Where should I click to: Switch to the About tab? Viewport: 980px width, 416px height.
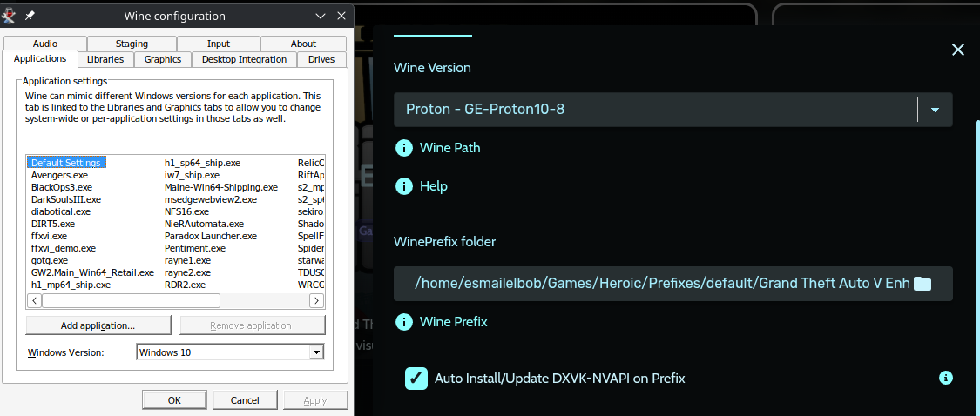coord(303,44)
